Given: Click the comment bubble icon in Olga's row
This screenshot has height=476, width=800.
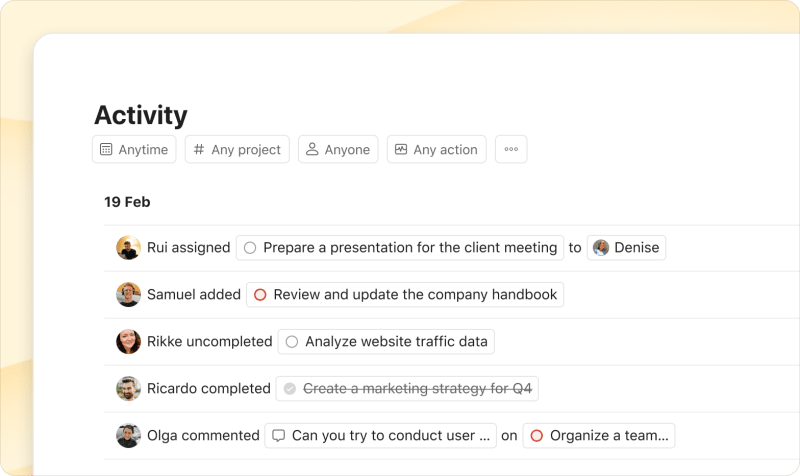Looking at the screenshot, I should [279, 435].
